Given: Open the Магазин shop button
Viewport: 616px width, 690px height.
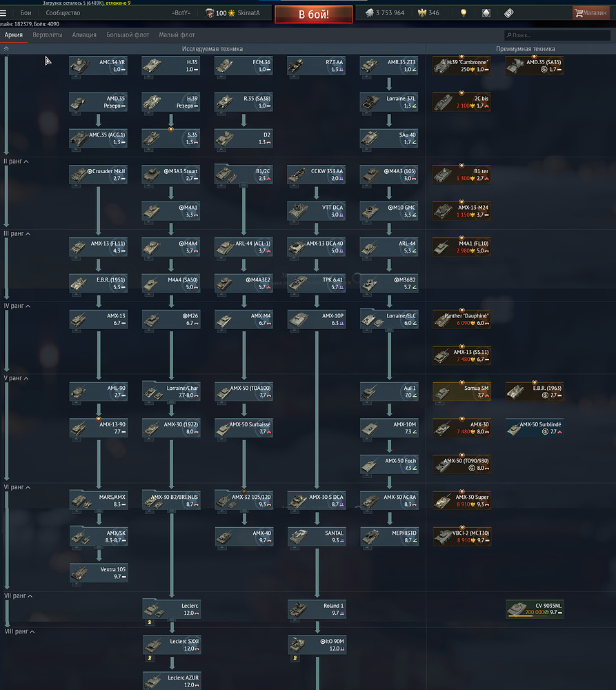Looking at the screenshot, I should tap(591, 12).
